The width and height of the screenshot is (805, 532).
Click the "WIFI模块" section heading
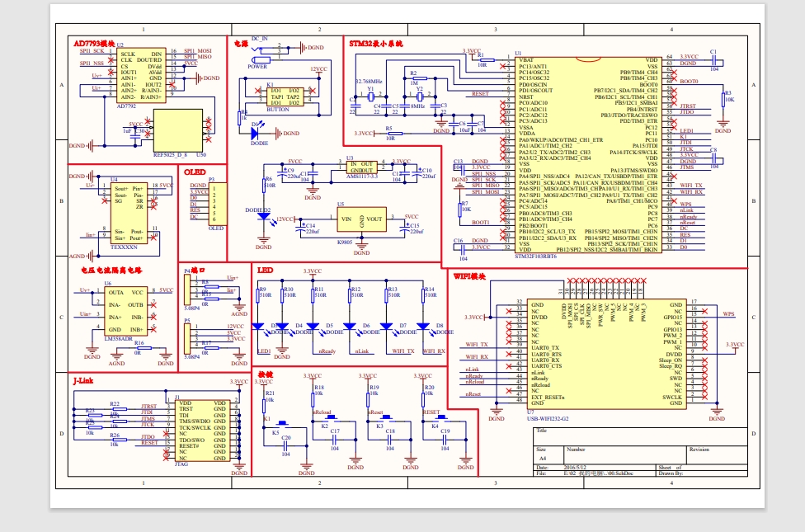(x=469, y=276)
